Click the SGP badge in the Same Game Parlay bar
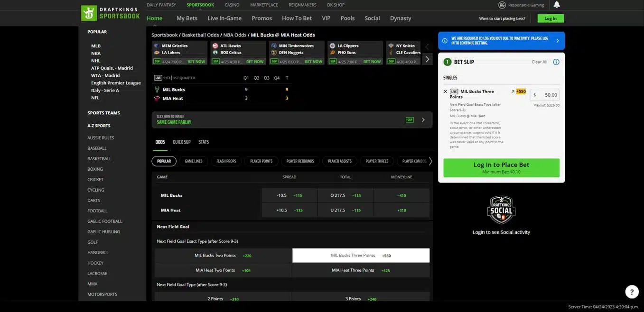644x312 pixels. click(x=410, y=120)
